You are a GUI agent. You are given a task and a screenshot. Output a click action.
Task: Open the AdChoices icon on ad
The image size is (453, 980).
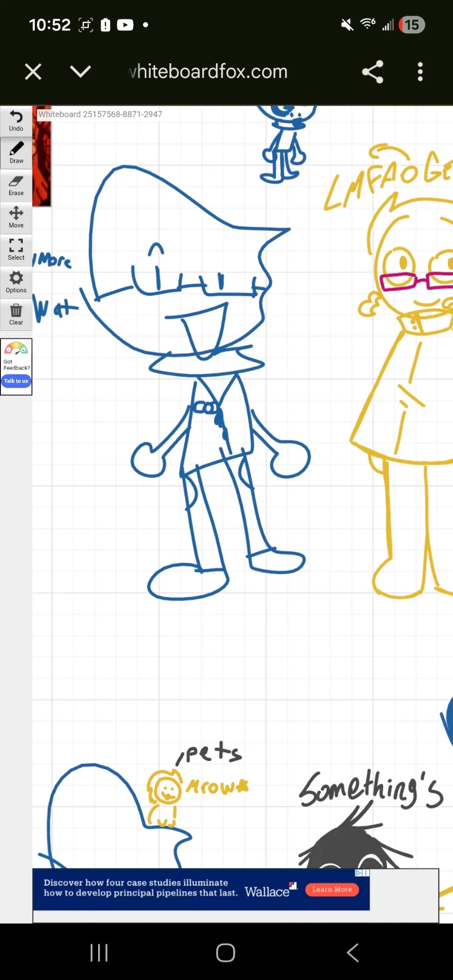pos(358,873)
